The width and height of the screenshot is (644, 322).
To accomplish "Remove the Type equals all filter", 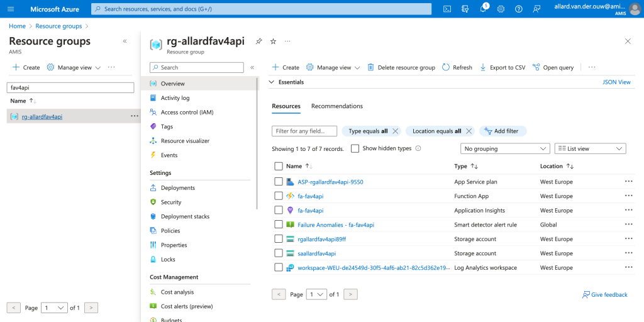I will pyautogui.click(x=395, y=131).
